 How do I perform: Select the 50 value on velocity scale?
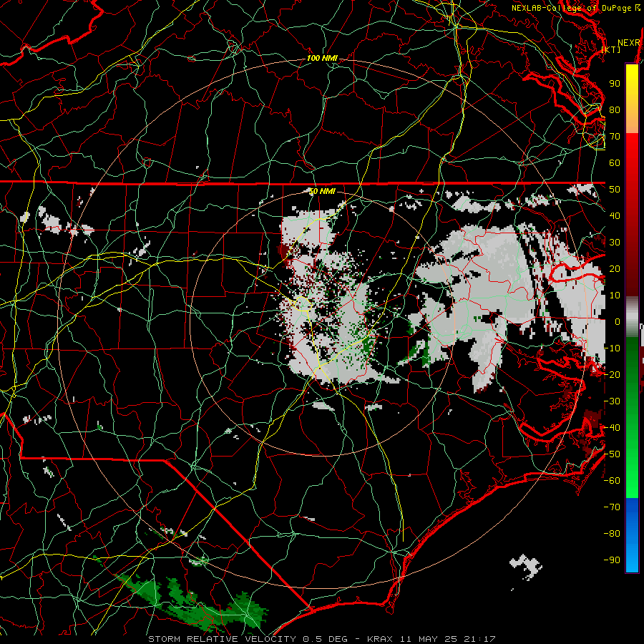click(615, 190)
